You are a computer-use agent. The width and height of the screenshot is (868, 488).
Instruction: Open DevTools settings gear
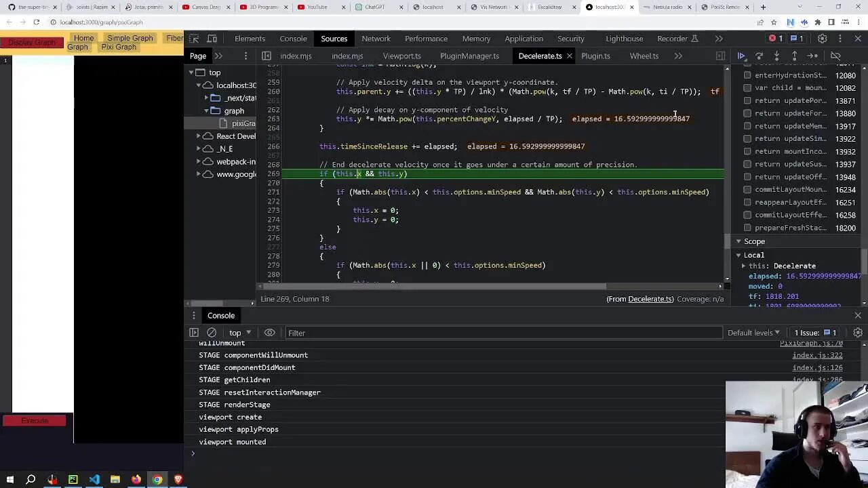tap(823, 39)
